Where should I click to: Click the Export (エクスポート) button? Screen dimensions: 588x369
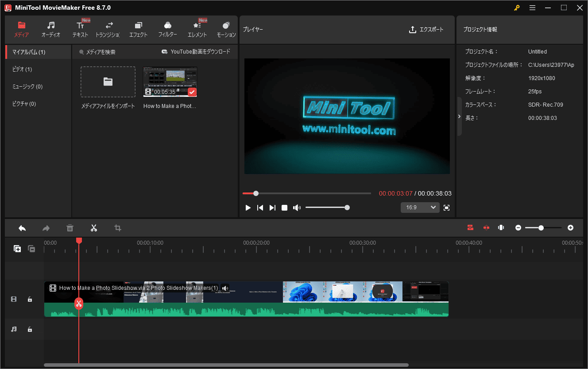click(426, 30)
